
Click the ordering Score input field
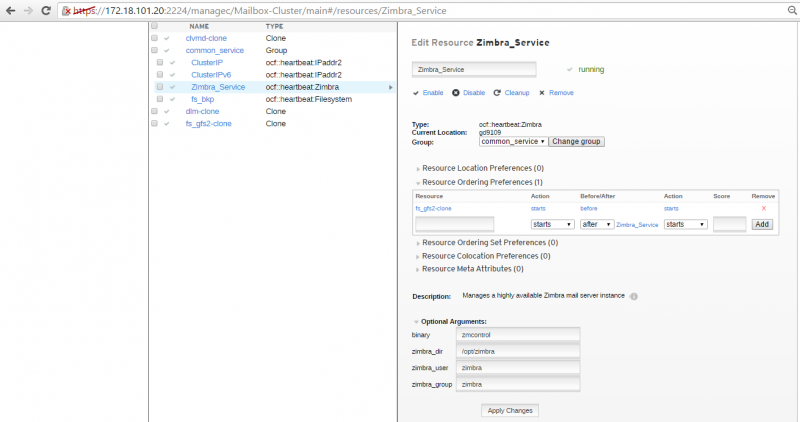pyautogui.click(x=730, y=224)
